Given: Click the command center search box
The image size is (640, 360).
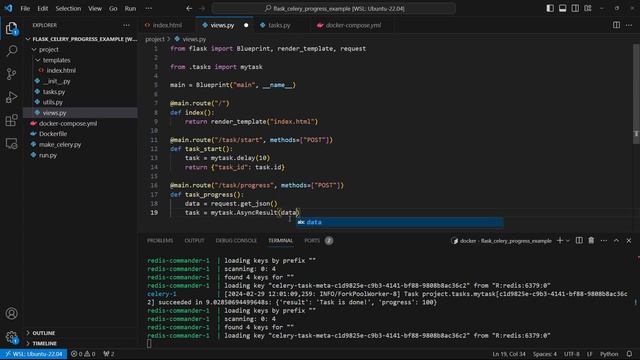Looking at the screenshot, I should point(333,8).
